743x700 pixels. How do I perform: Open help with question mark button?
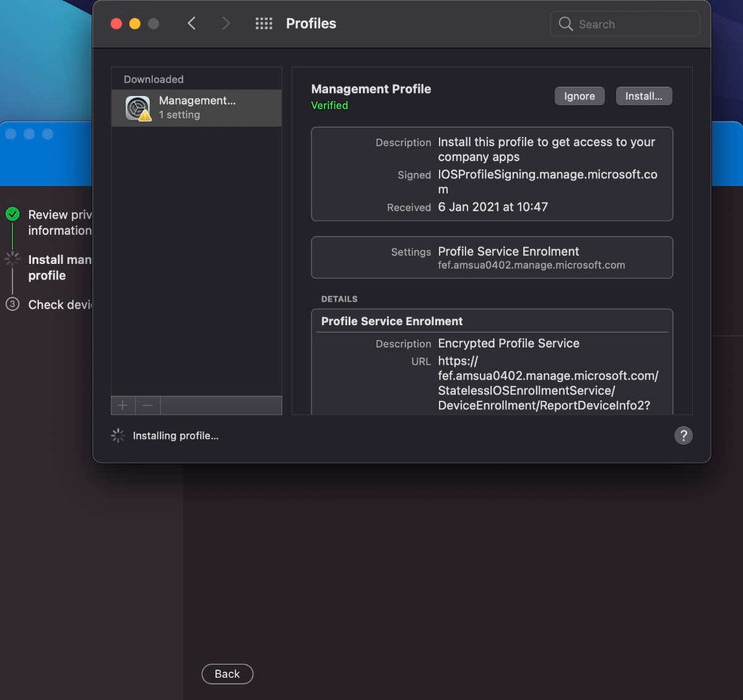684,435
